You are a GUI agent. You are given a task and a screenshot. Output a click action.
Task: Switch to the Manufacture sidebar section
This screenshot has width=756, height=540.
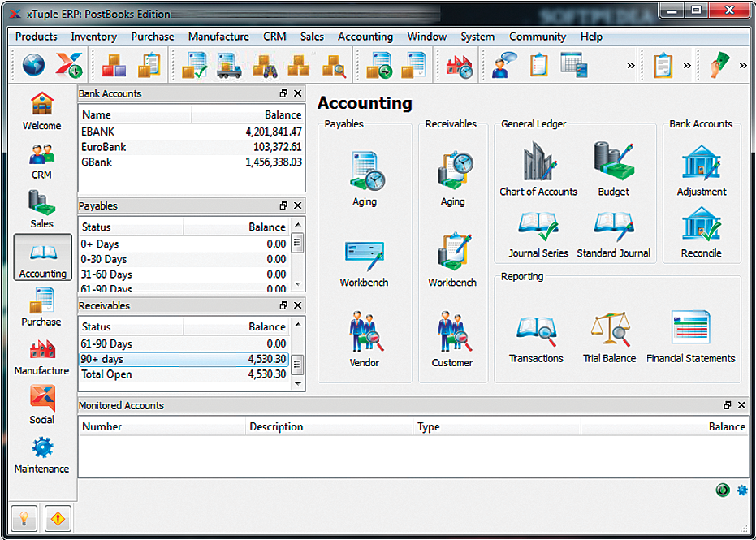(x=41, y=357)
